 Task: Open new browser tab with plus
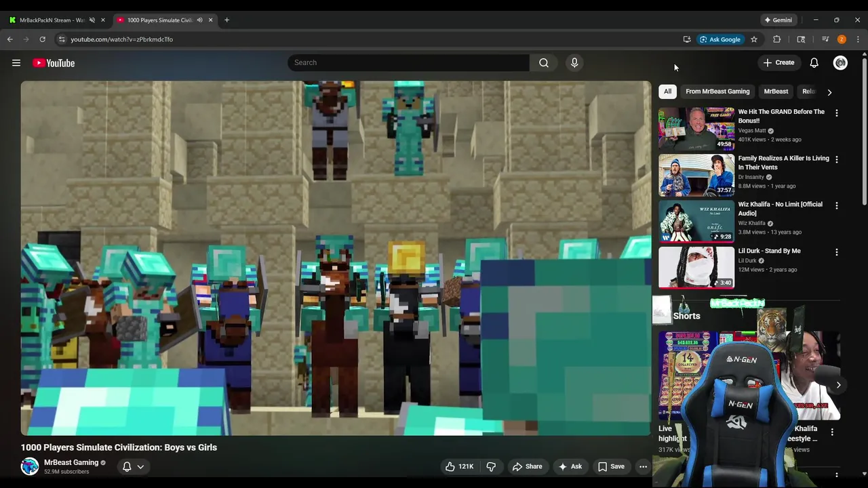[226, 20]
